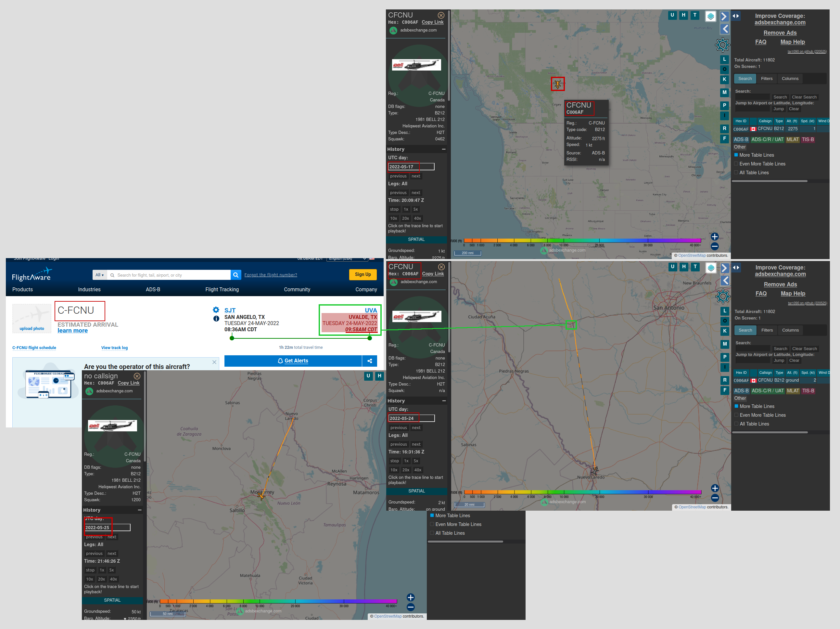Zoom in with the plus icon on the Monterrey map
The height and width of the screenshot is (629, 840).
(x=411, y=597)
